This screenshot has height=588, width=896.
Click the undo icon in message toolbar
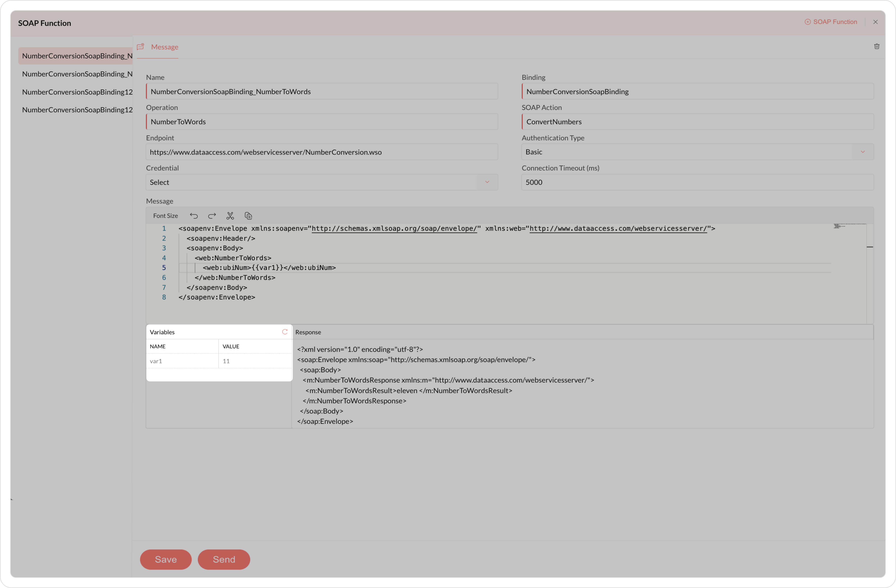[x=193, y=215]
